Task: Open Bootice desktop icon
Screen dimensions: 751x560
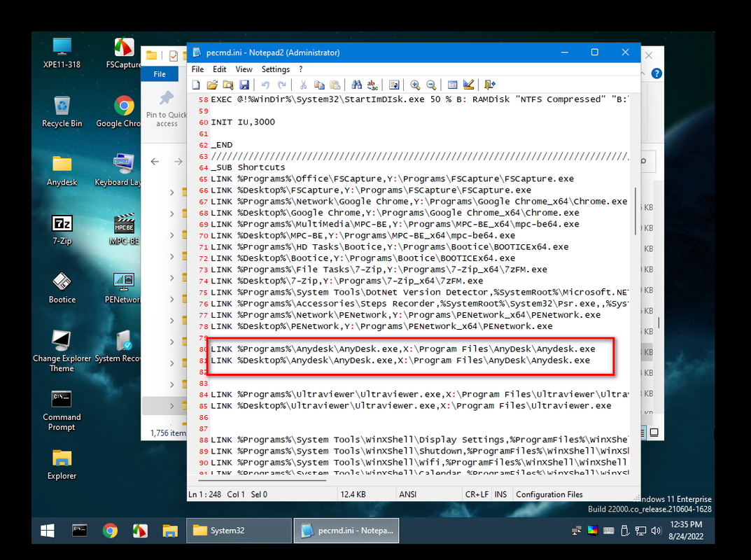Action: 62,288
